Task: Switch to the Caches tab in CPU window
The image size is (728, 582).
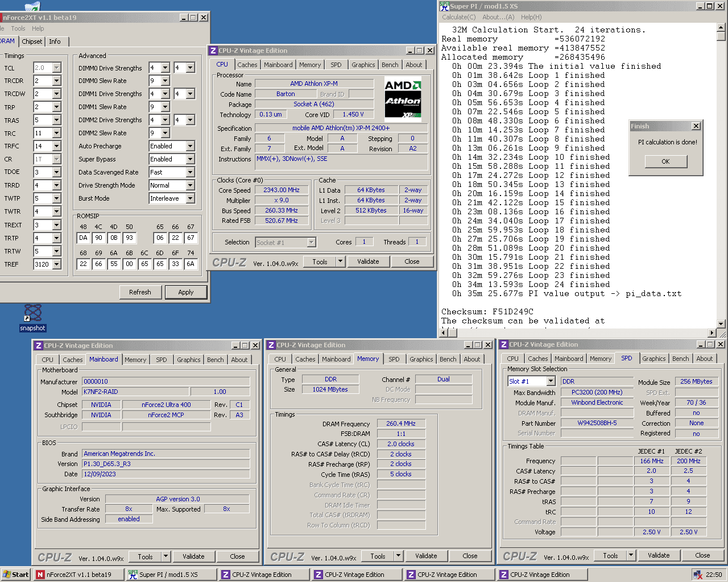Action: tap(247, 65)
